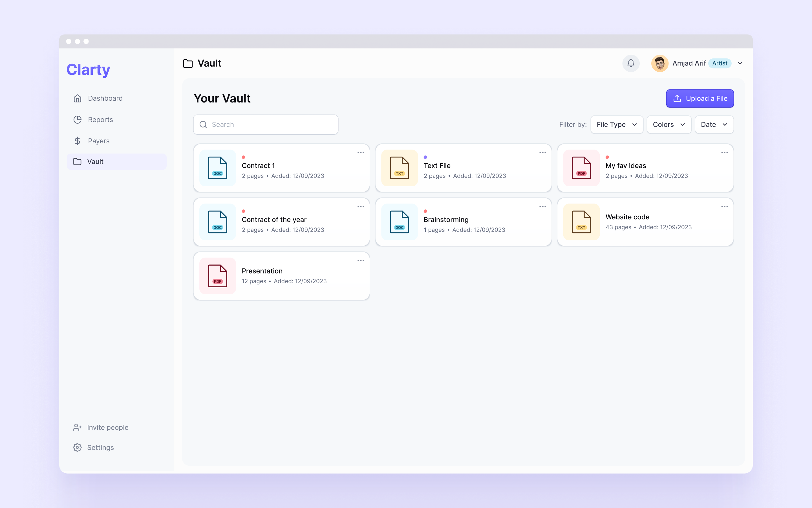Viewport: 812px width, 508px height.
Task: Open the Text File title
Action: click(x=437, y=166)
